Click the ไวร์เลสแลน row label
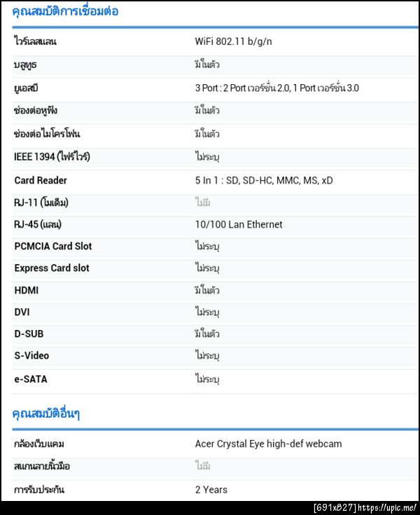This screenshot has width=420, height=515. click(x=34, y=41)
